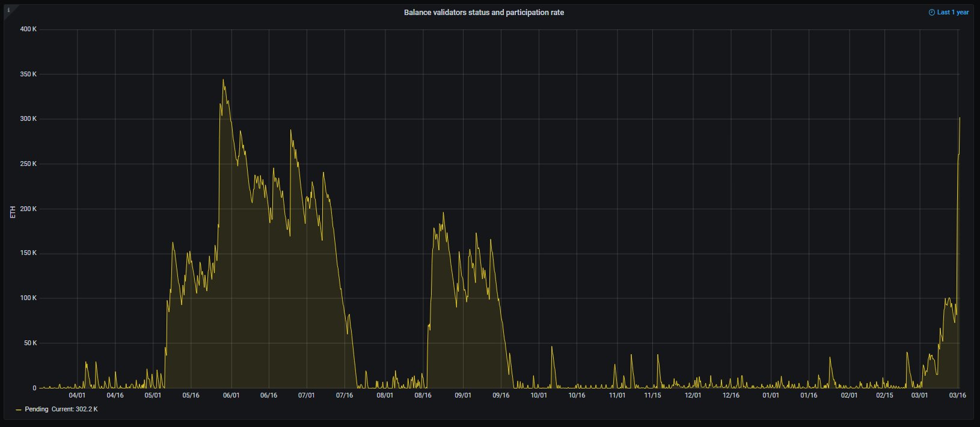Screen dimensions: 980x427
Task: Click the '04/16' x-axis date label
Action: [x=115, y=396]
